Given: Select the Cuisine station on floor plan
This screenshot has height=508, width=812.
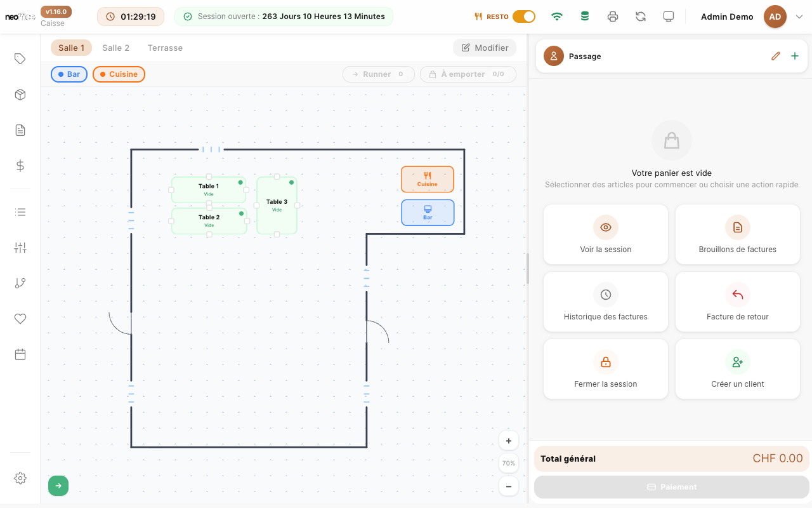Looking at the screenshot, I should [428, 179].
